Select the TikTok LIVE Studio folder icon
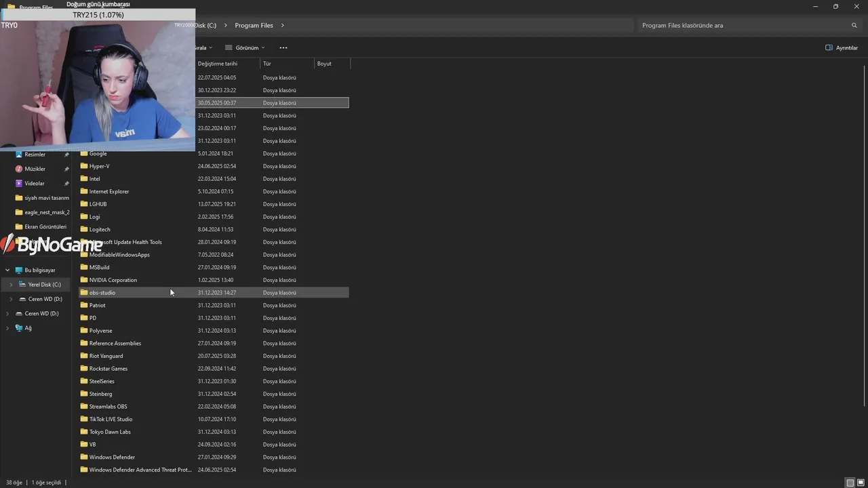 point(84,419)
